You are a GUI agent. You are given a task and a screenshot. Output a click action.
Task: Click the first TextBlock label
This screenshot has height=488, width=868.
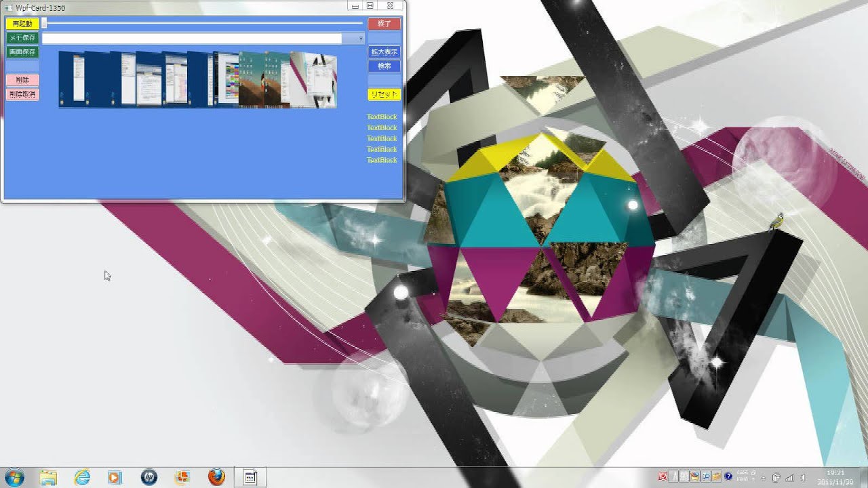pyautogui.click(x=382, y=117)
